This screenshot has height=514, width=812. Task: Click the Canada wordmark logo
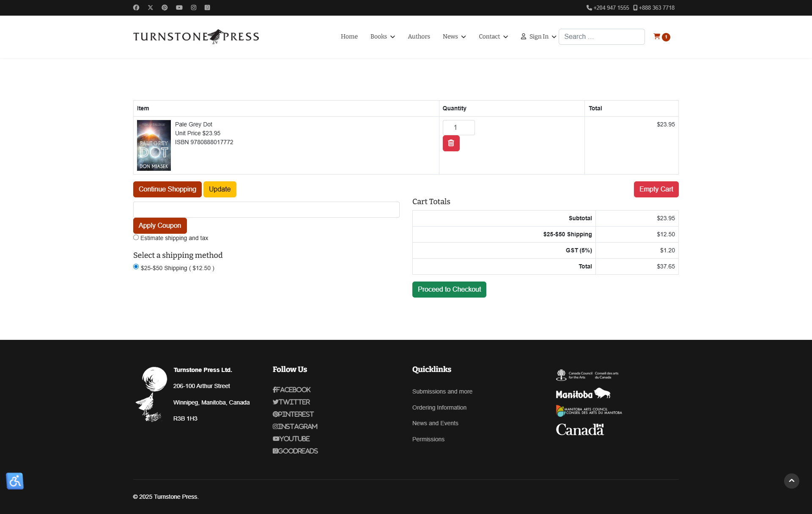[x=580, y=429]
